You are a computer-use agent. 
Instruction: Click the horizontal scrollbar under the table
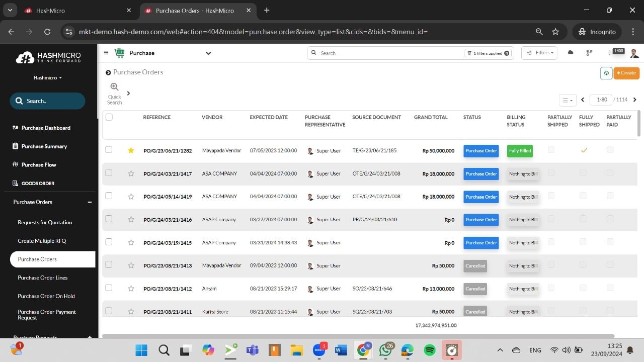(x=358, y=336)
